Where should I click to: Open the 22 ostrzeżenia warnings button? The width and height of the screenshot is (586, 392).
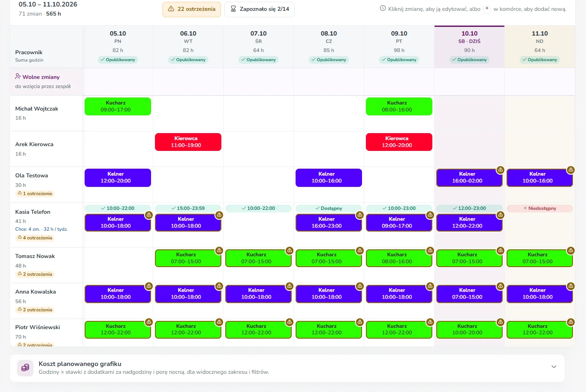tap(191, 9)
